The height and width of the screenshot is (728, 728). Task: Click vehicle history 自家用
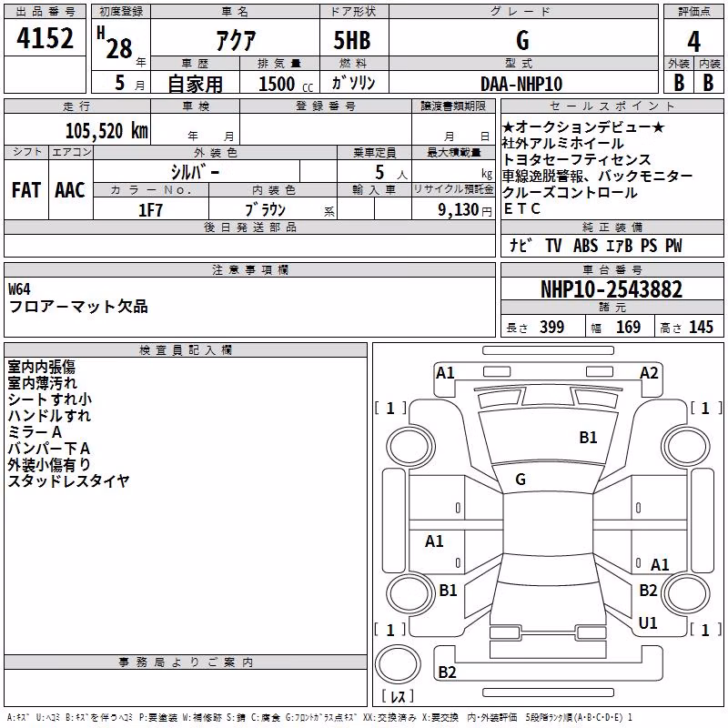pyautogui.click(x=195, y=84)
